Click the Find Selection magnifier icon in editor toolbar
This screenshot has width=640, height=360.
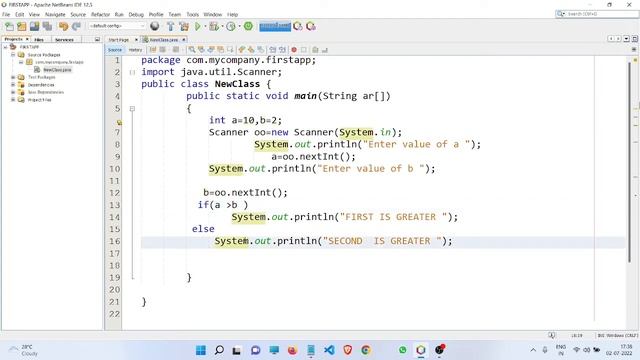191,50
